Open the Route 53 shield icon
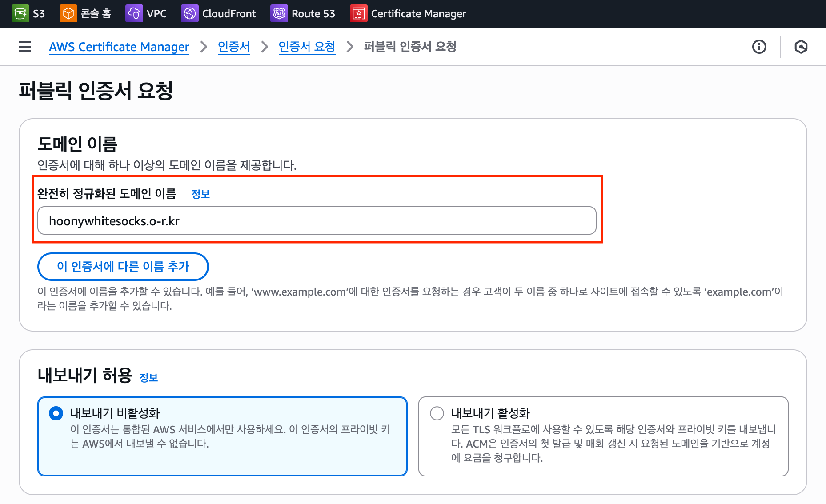The height and width of the screenshot is (504, 826). (x=279, y=13)
